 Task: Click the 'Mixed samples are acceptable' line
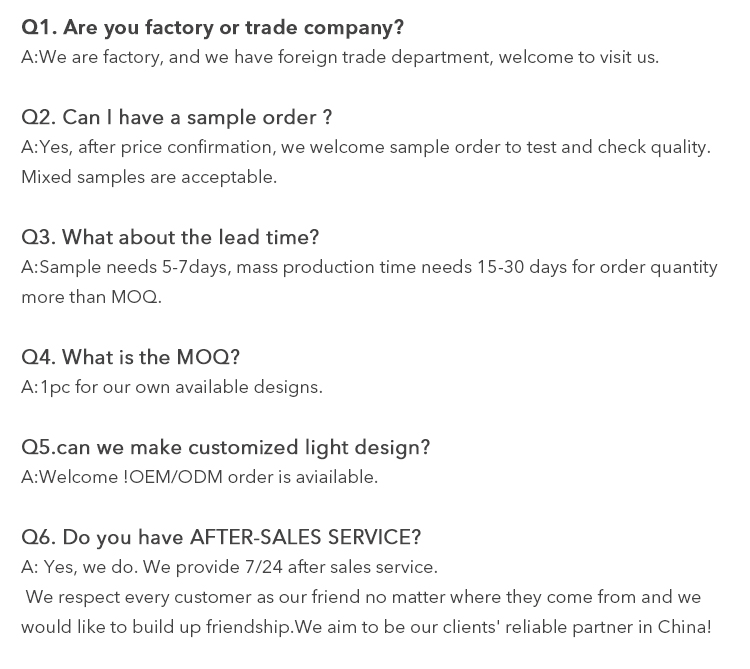pos(149,177)
